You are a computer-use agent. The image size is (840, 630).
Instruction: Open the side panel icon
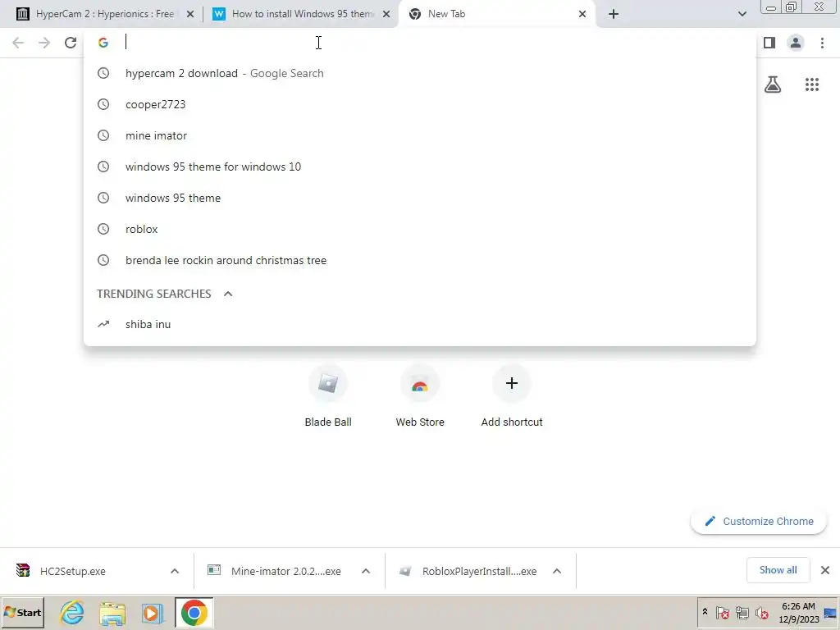coord(769,43)
